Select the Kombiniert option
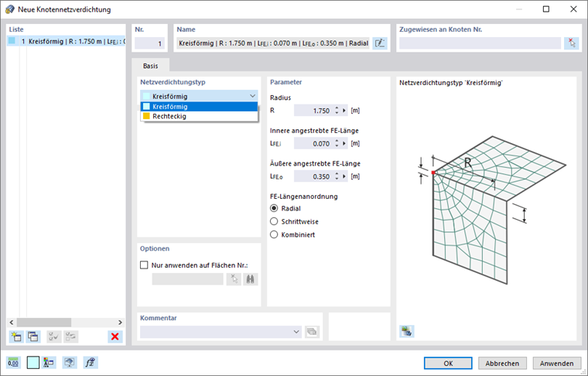 tap(274, 234)
